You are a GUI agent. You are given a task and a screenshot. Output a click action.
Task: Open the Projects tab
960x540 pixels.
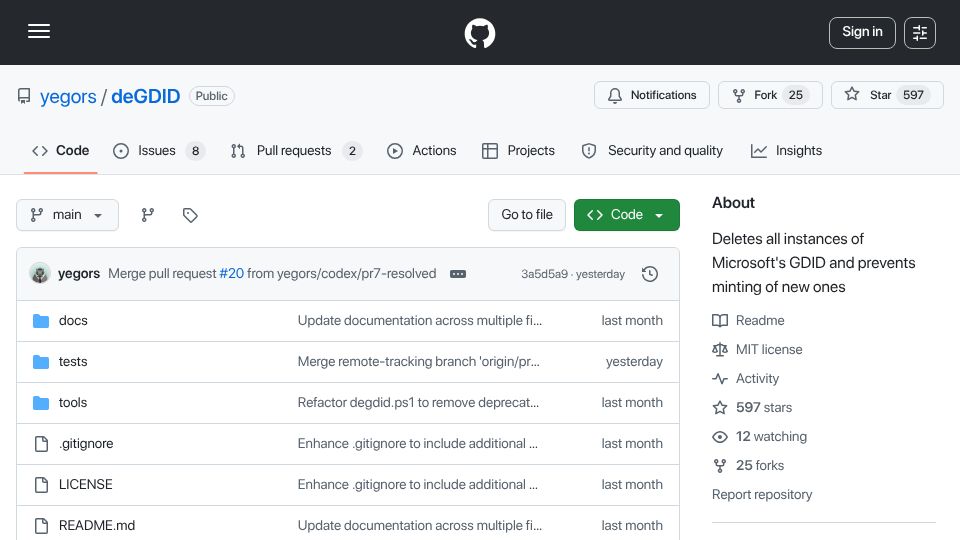point(518,151)
